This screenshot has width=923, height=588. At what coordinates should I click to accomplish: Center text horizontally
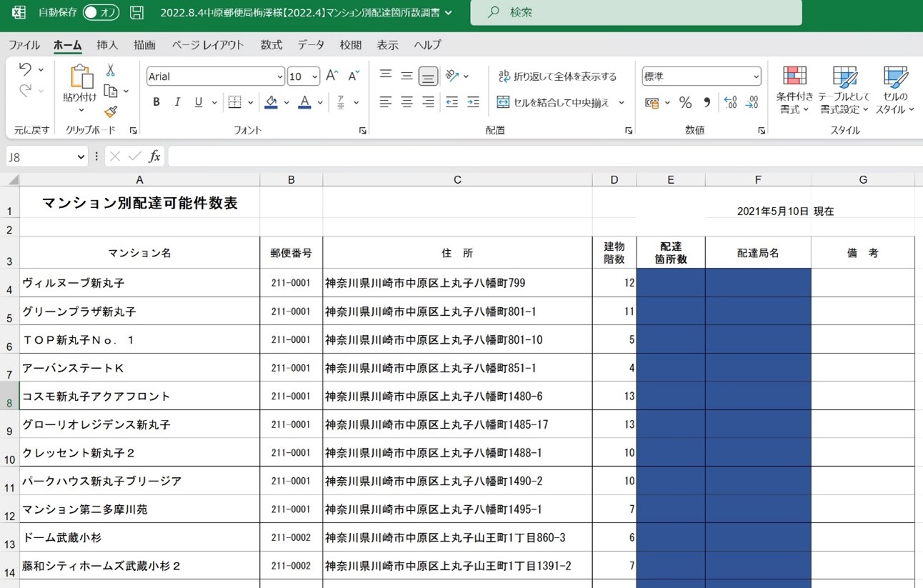click(406, 102)
